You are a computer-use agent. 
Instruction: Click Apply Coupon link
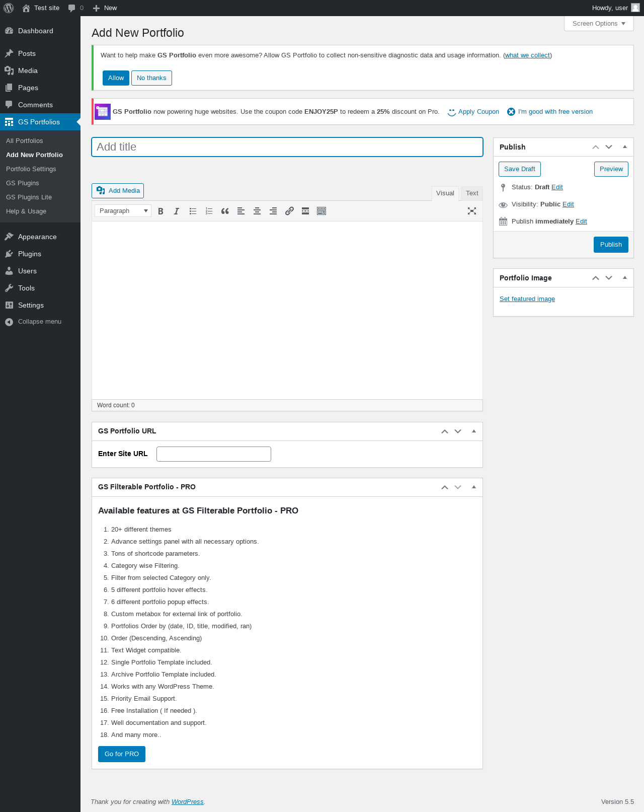[x=473, y=112]
